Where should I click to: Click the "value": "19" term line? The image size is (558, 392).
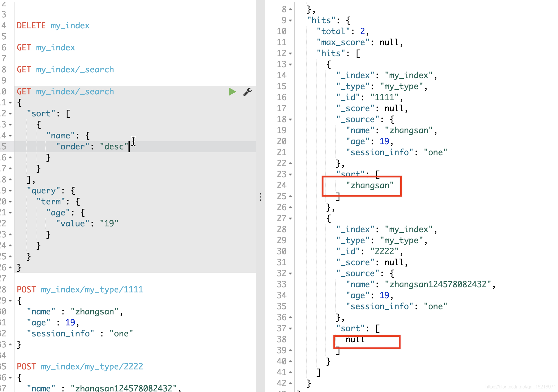87,224
